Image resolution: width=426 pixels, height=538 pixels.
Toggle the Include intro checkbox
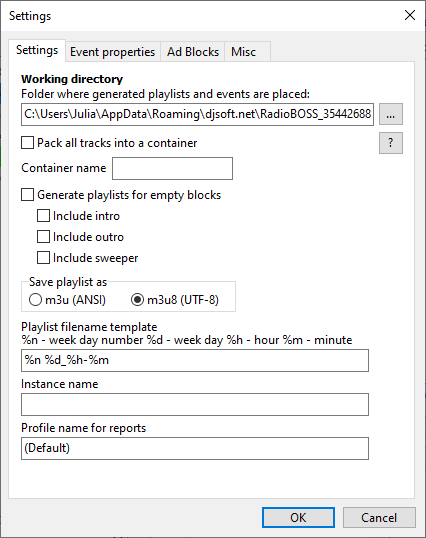[43, 216]
